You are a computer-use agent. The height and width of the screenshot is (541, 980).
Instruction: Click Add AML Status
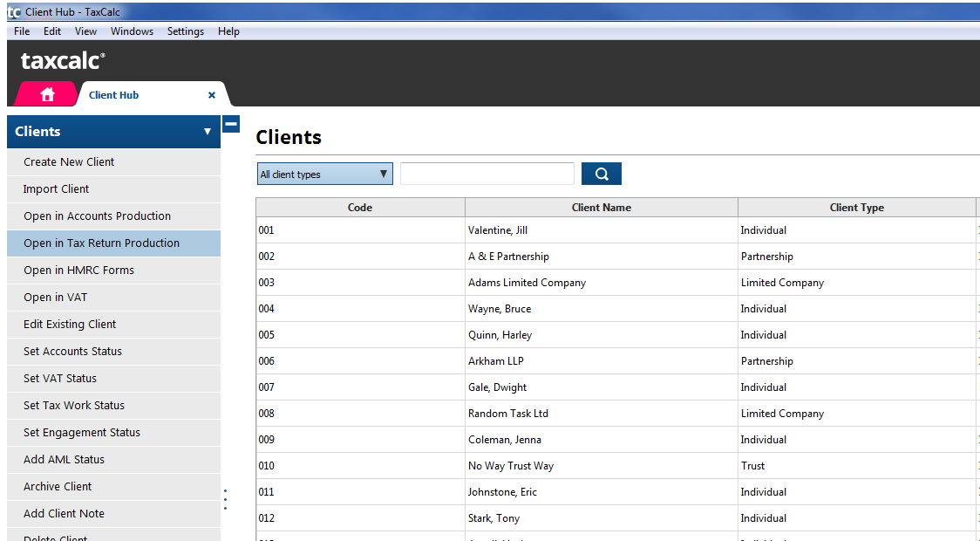pyautogui.click(x=113, y=460)
